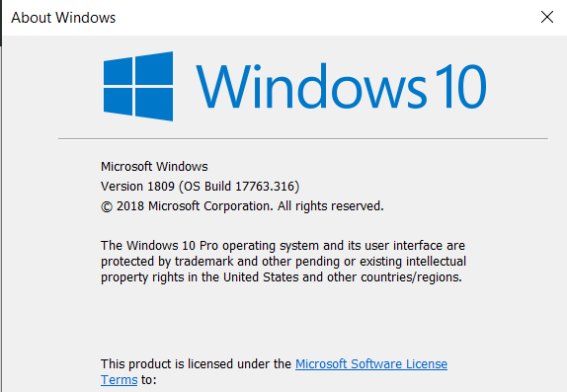This screenshot has height=392, width=567.
Task: Click the horizontal separator line below the banner
Action: coord(303,138)
